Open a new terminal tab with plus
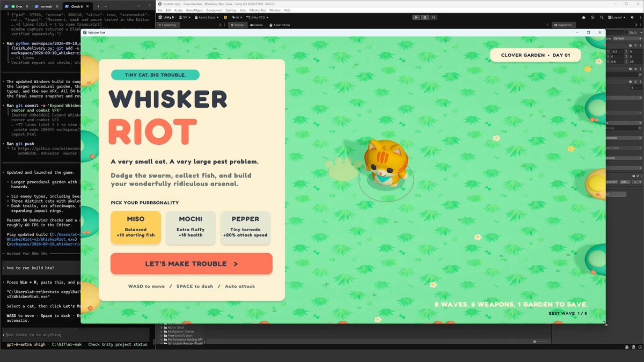644x362 pixels. point(98,6)
